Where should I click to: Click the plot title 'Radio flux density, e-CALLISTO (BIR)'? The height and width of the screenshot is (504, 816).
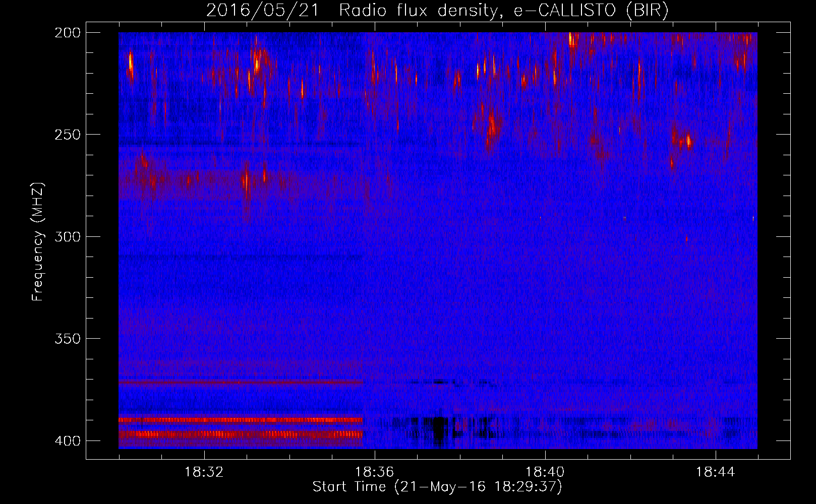coord(503,11)
